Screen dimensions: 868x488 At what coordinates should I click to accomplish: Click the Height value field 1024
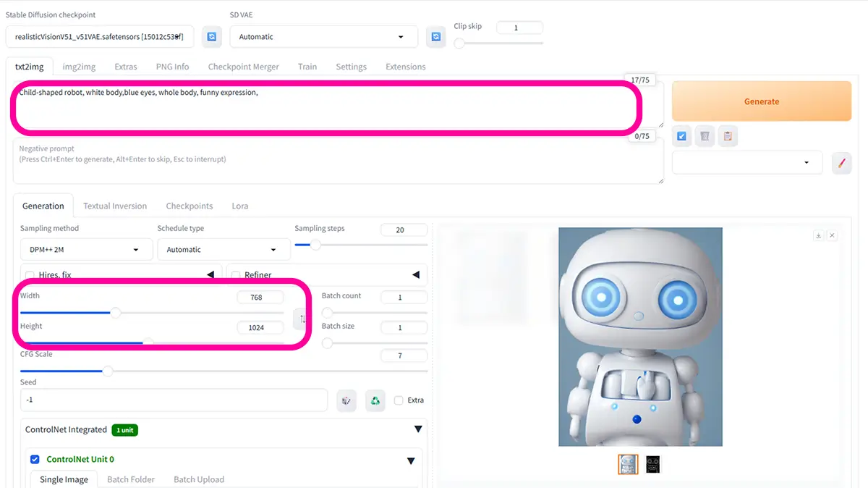(260, 328)
